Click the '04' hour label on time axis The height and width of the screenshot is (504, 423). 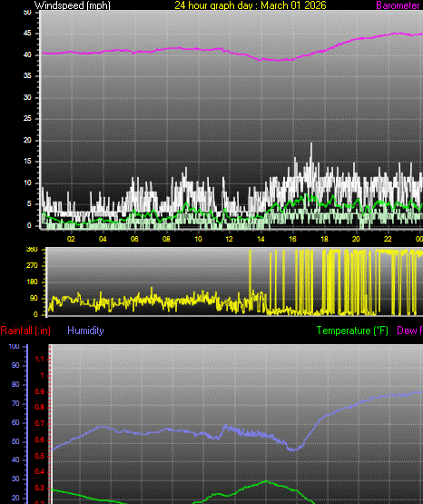(103, 239)
